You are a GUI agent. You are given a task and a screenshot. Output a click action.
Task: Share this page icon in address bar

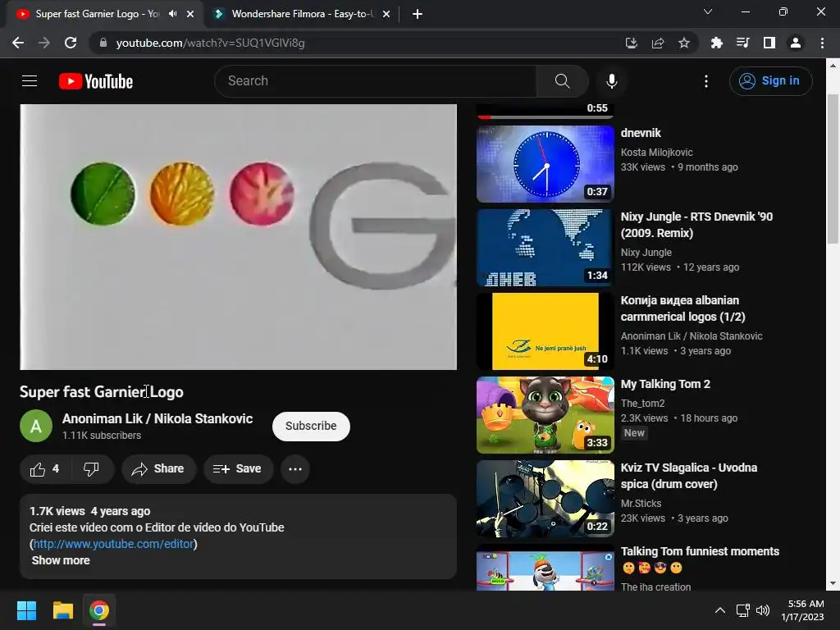coord(658,43)
